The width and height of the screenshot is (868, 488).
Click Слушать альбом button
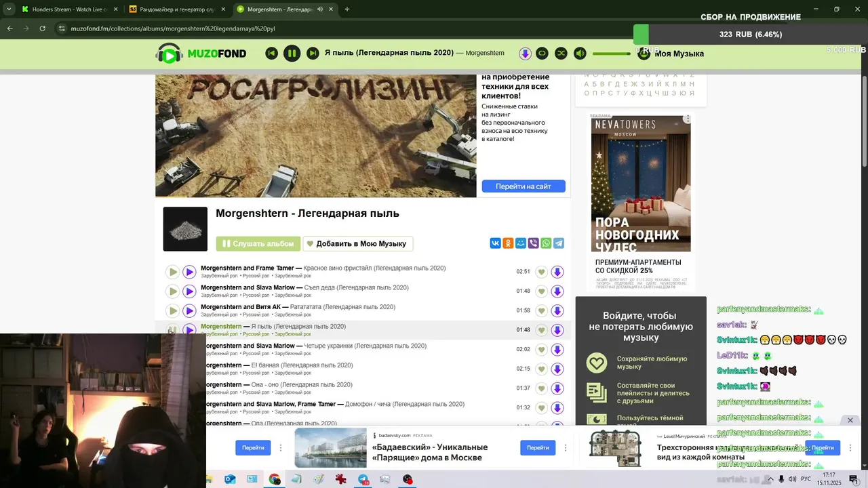(258, 243)
